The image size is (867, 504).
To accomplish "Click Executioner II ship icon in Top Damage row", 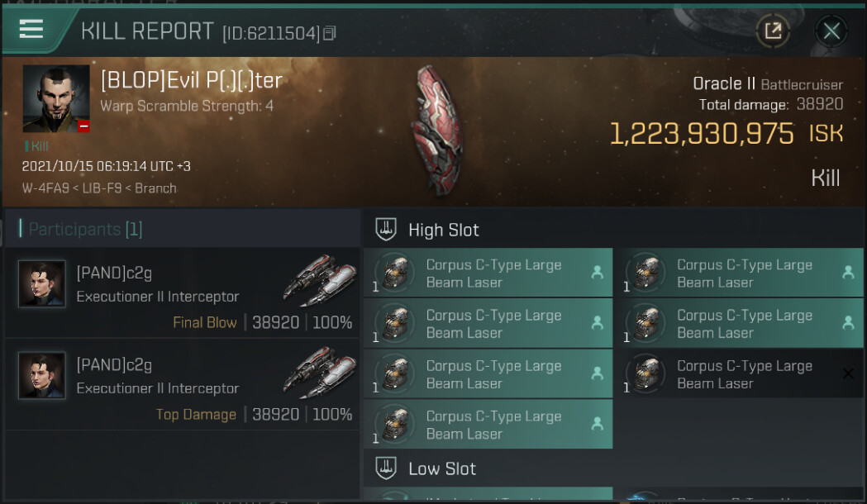I will point(318,372).
